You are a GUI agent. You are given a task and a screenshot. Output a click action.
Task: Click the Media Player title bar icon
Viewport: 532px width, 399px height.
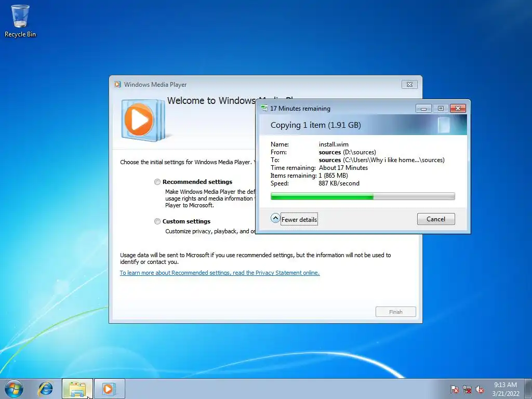point(118,85)
